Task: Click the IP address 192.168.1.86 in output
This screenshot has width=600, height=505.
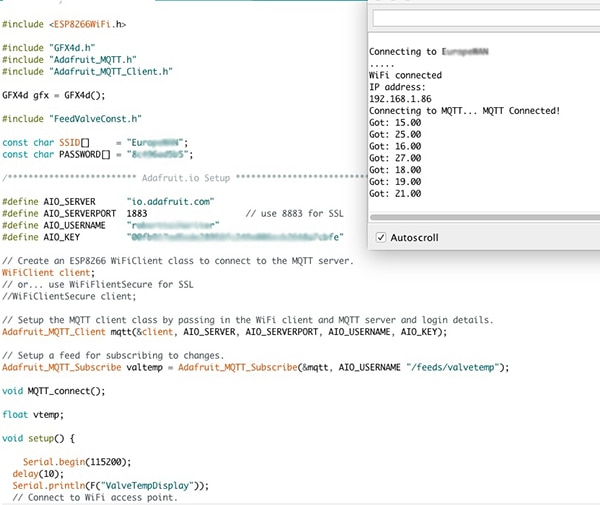Action: (x=400, y=98)
